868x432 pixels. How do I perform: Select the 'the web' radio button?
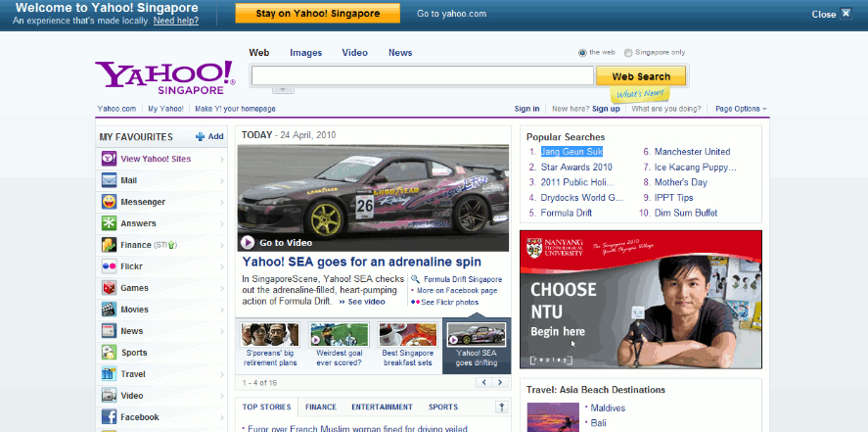(x=582, y=53)
